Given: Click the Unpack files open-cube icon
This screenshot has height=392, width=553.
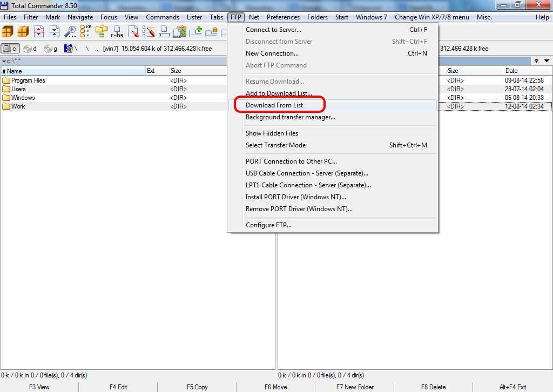Looking at the screenshot, I should pyautogui.click(x=23, y=32).
